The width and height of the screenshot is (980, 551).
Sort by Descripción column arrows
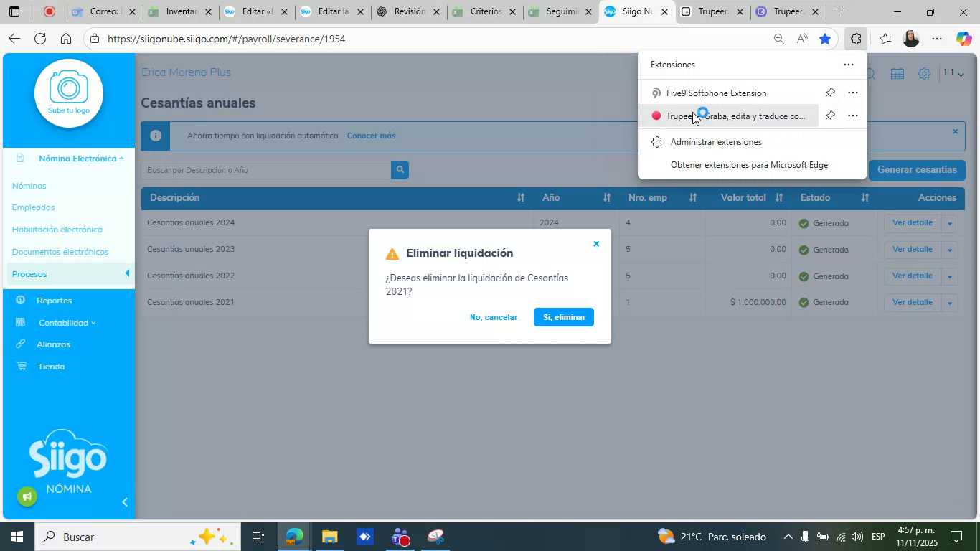pyautogui.click(x=521, y=197)
